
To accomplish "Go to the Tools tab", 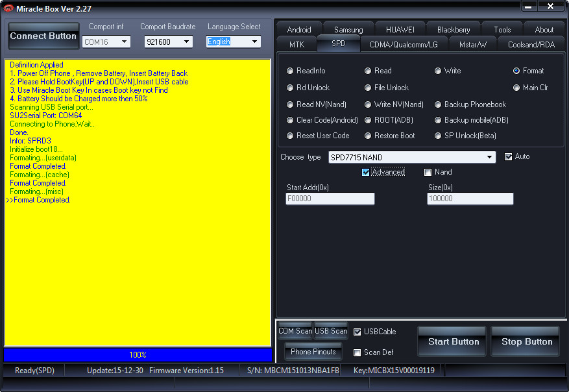I will pos(502,30).
